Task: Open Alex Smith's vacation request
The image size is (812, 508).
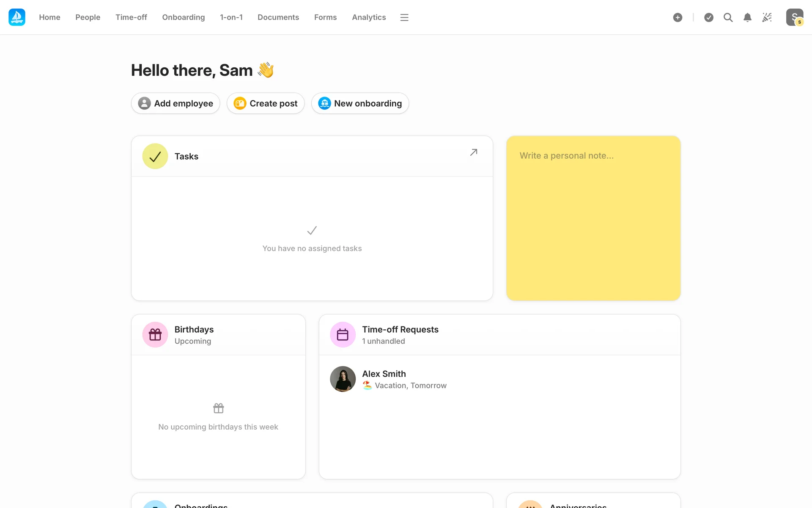Action: point(404,379)
